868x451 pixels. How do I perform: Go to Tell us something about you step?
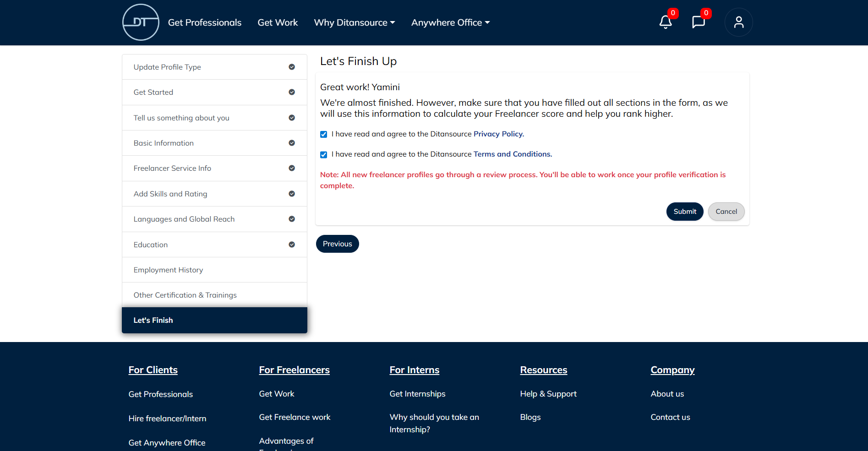(x=214, y=118)
